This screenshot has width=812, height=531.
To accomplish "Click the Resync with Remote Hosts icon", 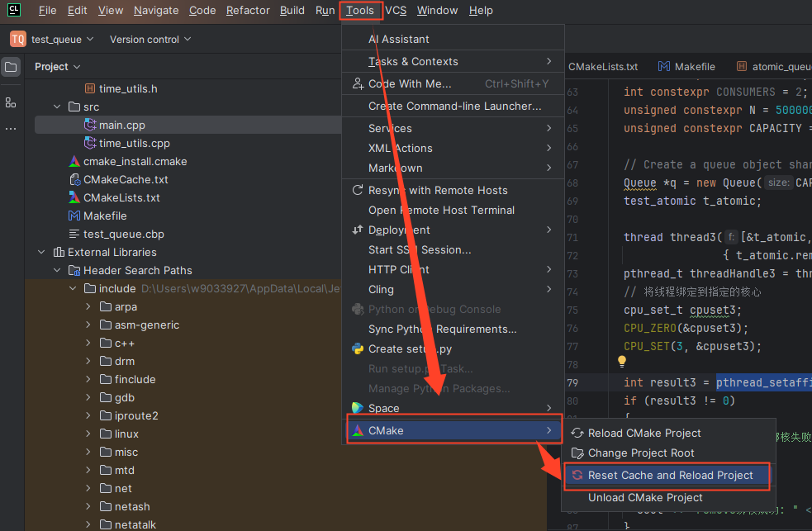I will 358,190.
